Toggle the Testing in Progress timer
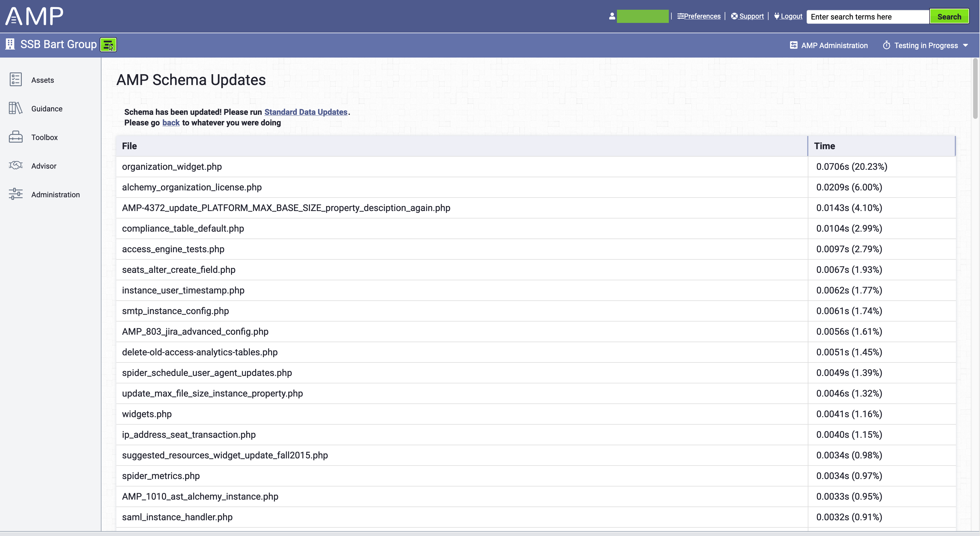980x536 pixels. tap(887, 45)
